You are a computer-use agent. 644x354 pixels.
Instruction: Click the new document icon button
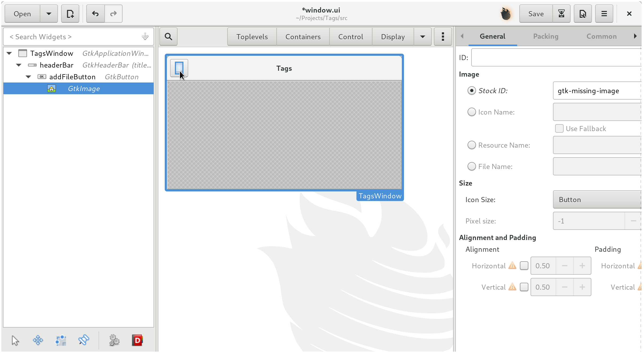point(70,14)
